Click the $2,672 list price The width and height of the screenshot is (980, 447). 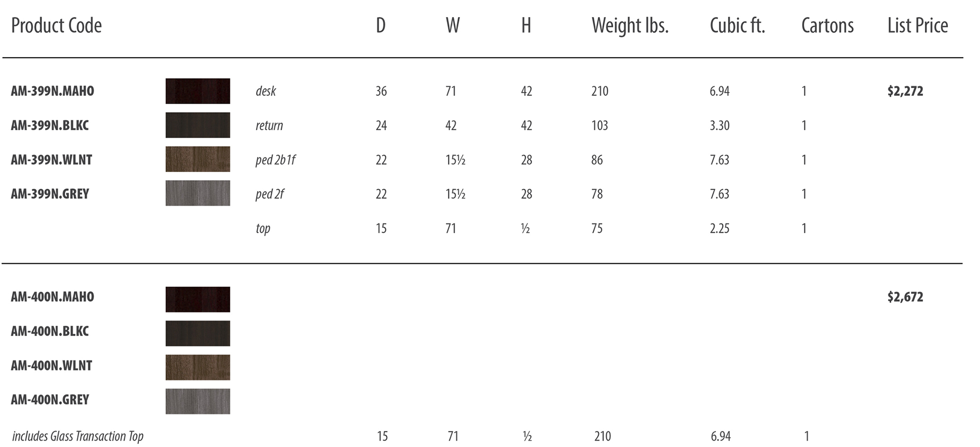coord(905,297)
